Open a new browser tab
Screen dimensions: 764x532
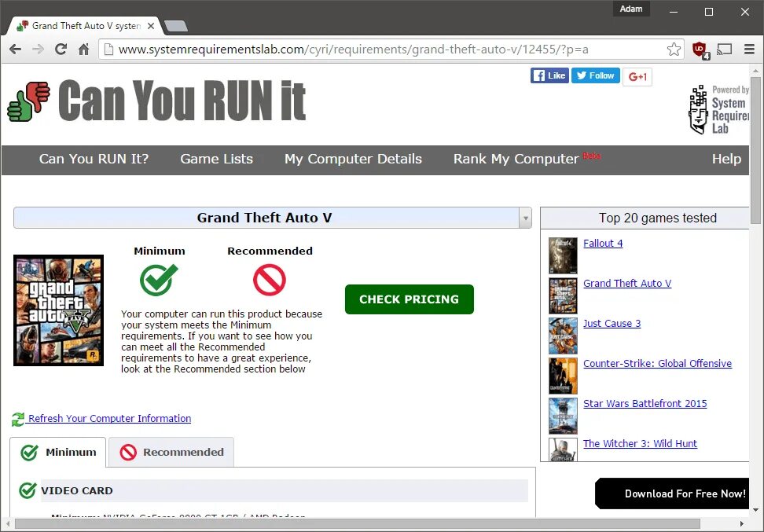(176, 26)
